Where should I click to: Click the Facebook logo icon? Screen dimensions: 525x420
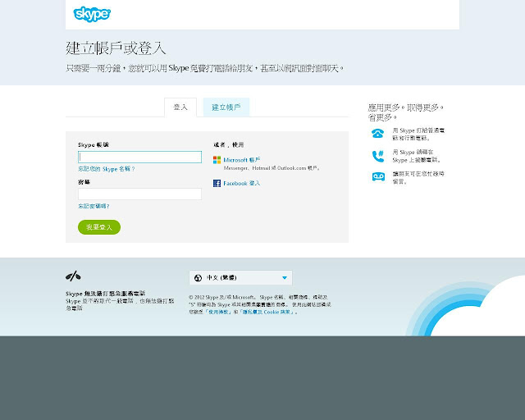coord(217,183)
